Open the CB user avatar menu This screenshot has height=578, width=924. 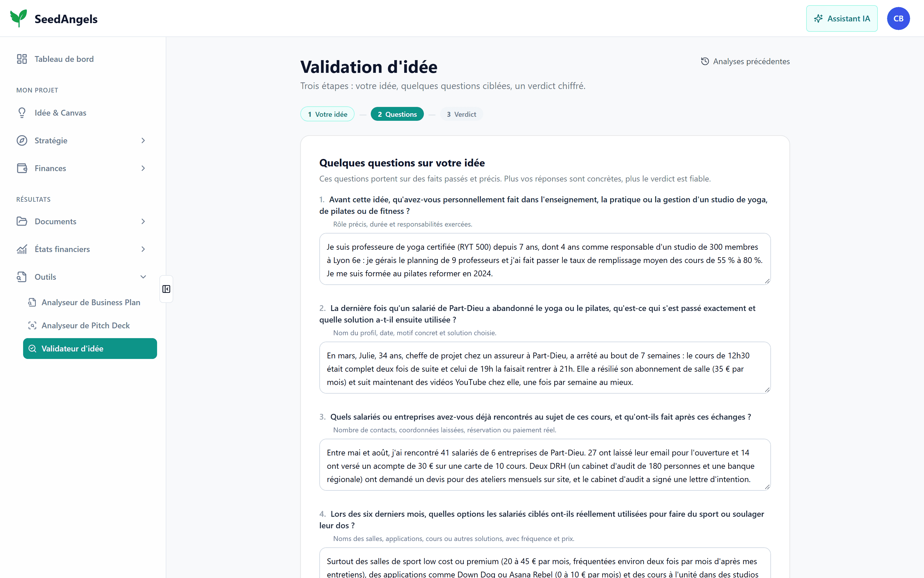pyautogui.click(x=898, y=18)
